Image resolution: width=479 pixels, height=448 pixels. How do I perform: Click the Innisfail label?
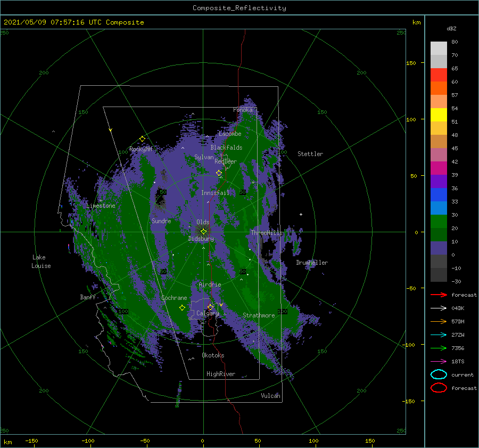tap(215, 193)
